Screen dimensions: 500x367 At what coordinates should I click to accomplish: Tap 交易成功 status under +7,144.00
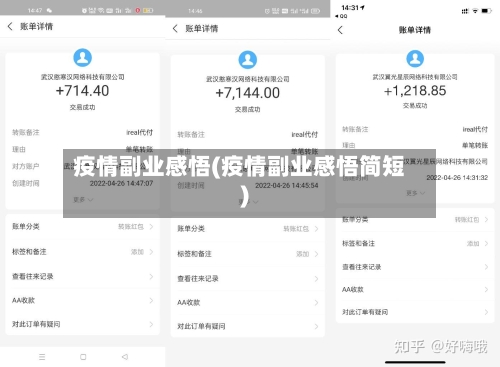248,109
